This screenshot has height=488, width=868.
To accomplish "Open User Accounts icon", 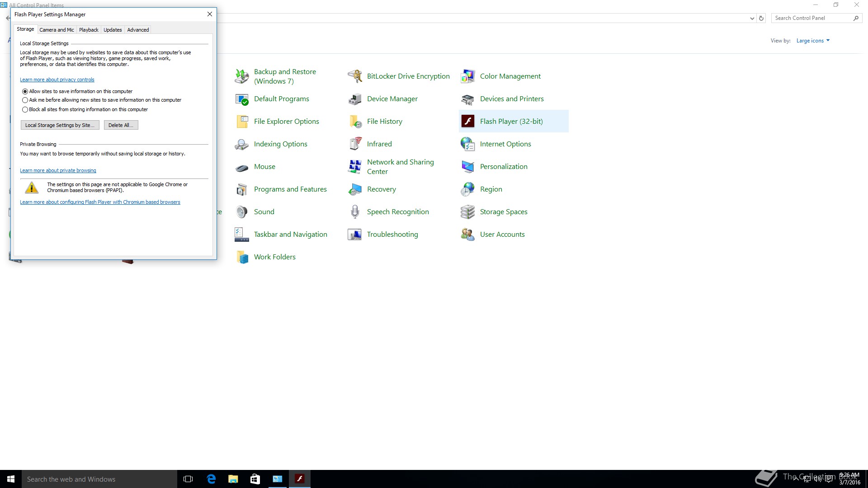I will coord(468,235).
